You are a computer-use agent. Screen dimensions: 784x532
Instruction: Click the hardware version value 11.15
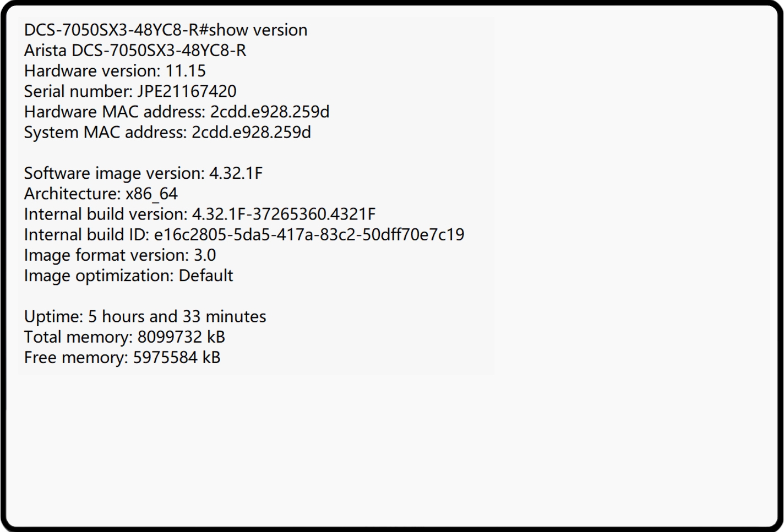[x=186, y=71]
